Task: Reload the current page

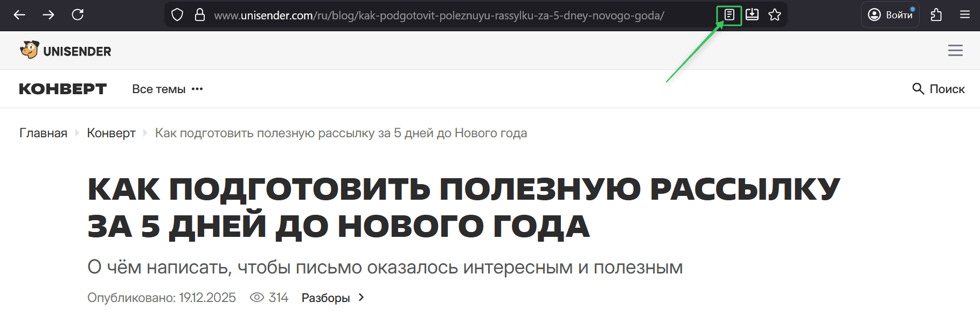Action: [x=78, y=15]
